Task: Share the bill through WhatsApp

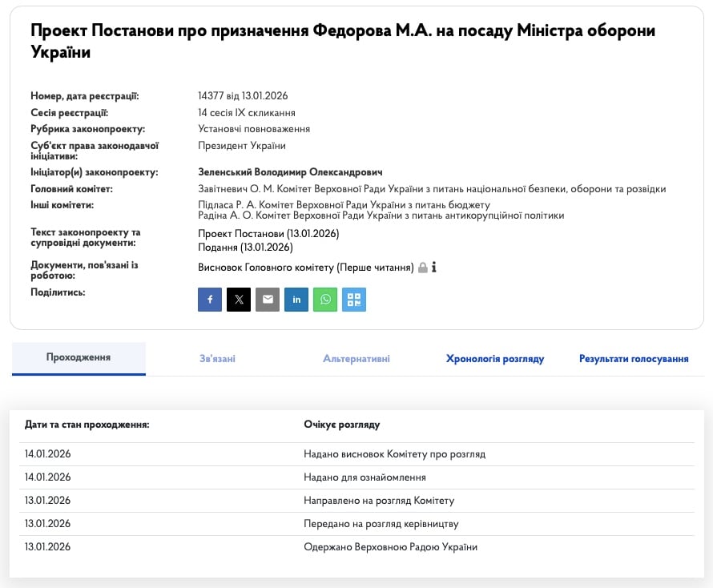Action: 324,300
